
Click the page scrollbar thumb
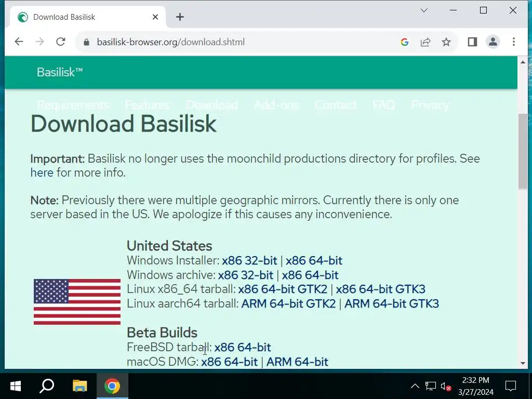[x=523, y=151]
